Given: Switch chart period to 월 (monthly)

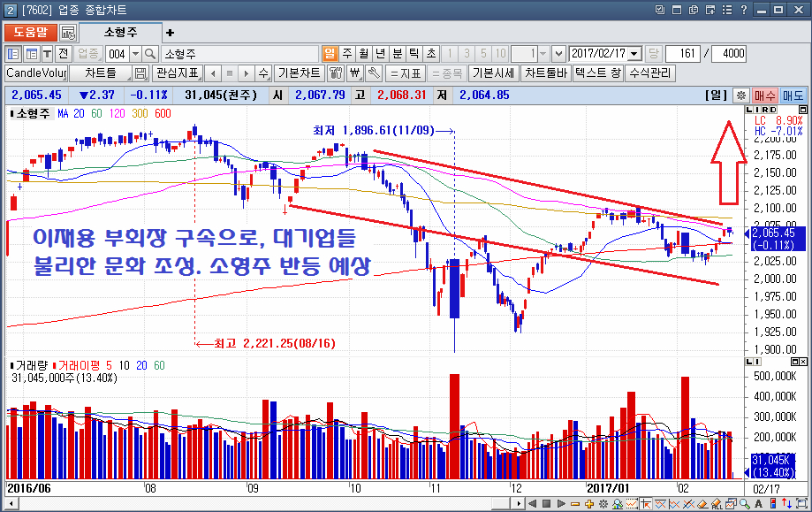Looking at the screenshot, I should click(x=363, y=53).
